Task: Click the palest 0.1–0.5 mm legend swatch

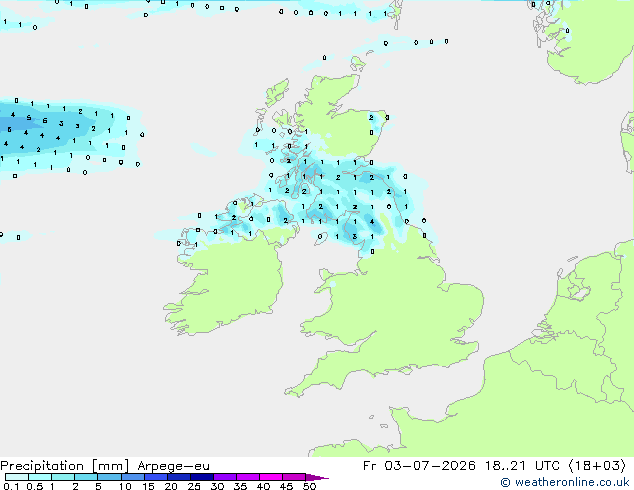Action: point(17,477)
